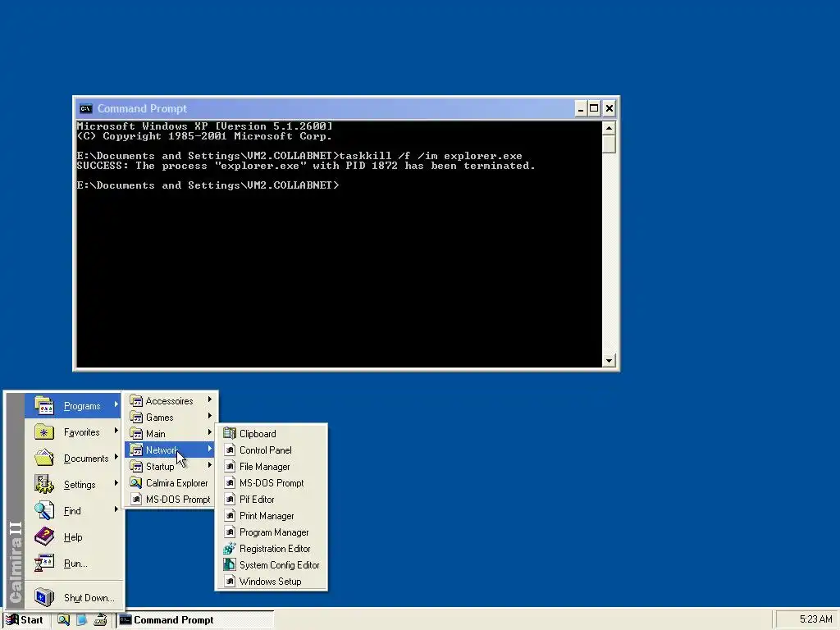The height and width of the screenshot is (630, 840).
Task: Launch MS-DOS Prompt in Programs menu
Action: point(171,500)
